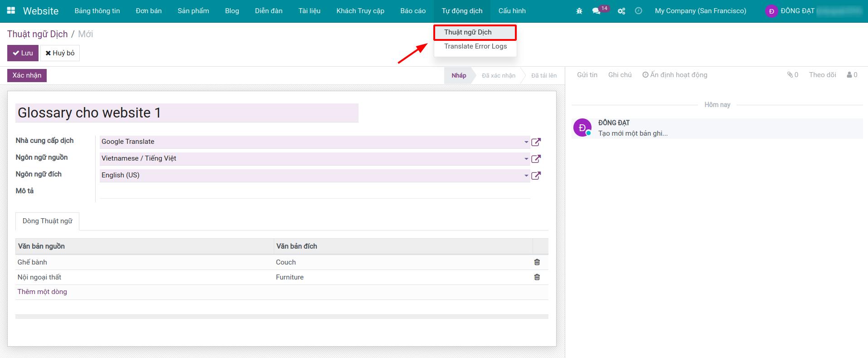Select Translate Error Logs menu entry
The height and width of the screenshot is (358, 868).
point(475,46)
